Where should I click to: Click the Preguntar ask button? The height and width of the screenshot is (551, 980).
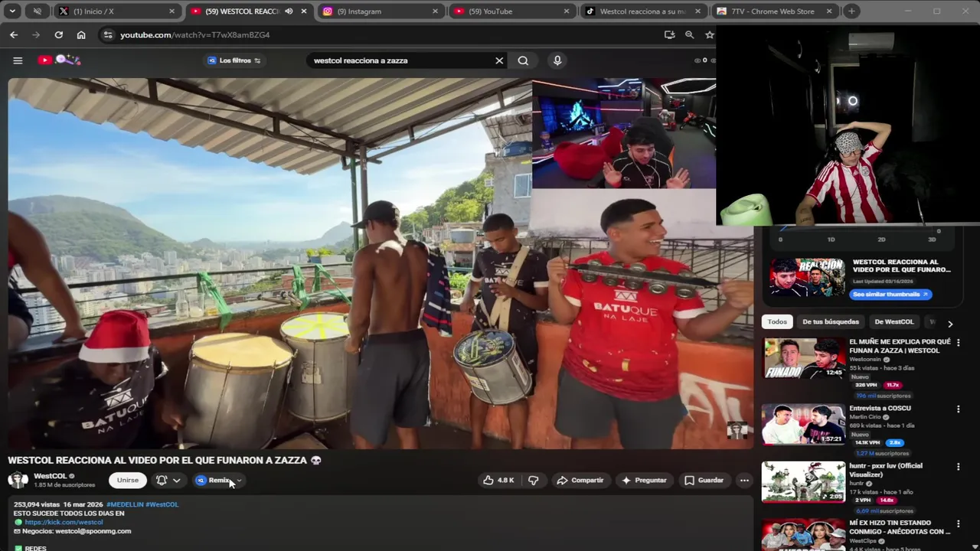click(643, 480)
